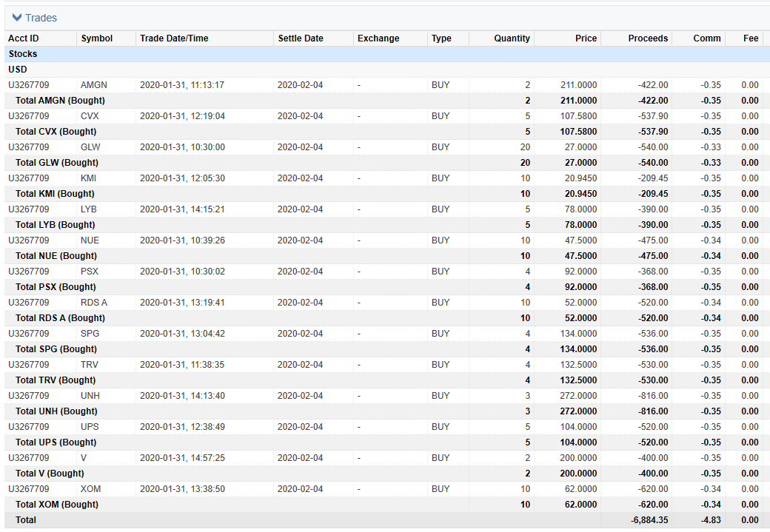The width and height of the screenshot is (770, 532).
Task: Click the Total V (Bought) row
Action: tap(387, 474)
